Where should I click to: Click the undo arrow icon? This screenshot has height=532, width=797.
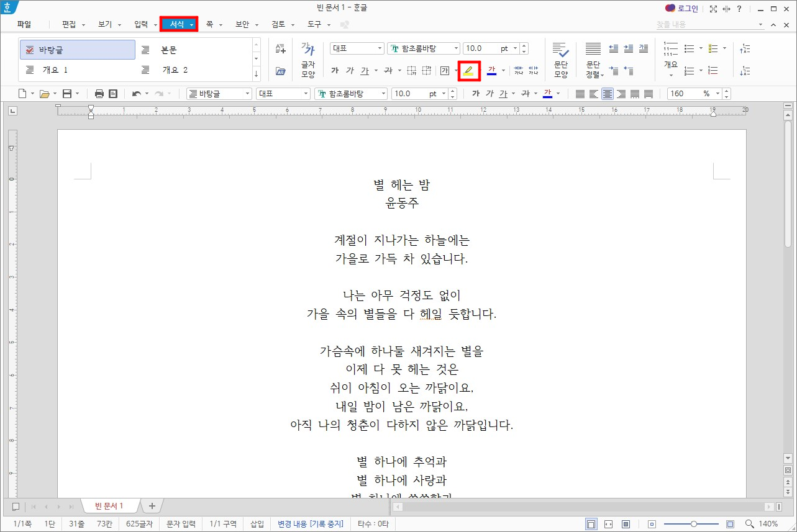click(136, 94)
